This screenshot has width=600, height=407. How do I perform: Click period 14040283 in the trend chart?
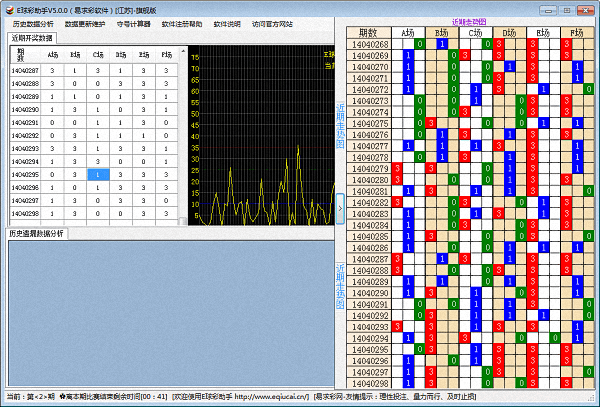(370, 214)
